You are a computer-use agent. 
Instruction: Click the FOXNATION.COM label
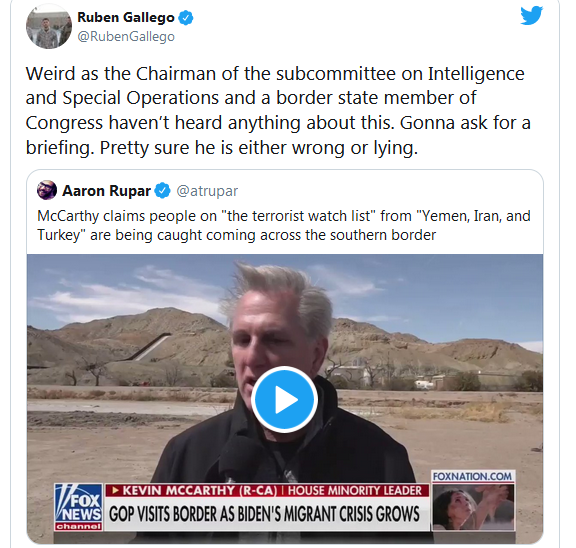pyautogui.click(x=472, y=476)
